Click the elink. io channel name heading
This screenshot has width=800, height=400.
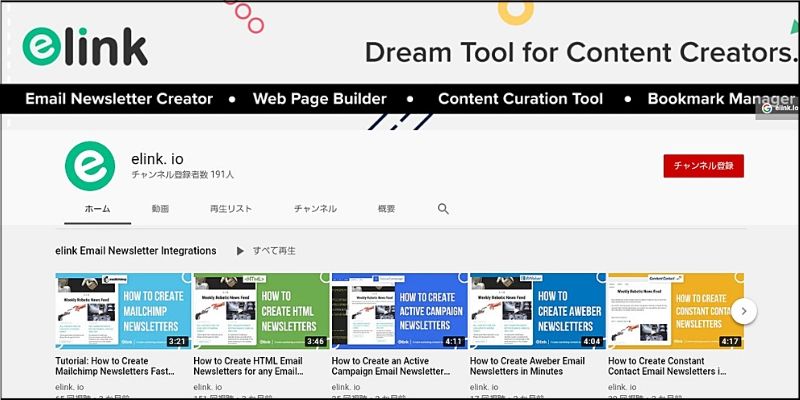157,159
